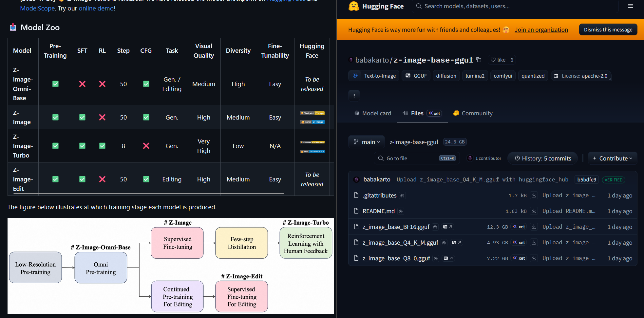This screenshot has width=644, height=318.
Task: Follow the Join an organization link
Action: coord(541,29)
